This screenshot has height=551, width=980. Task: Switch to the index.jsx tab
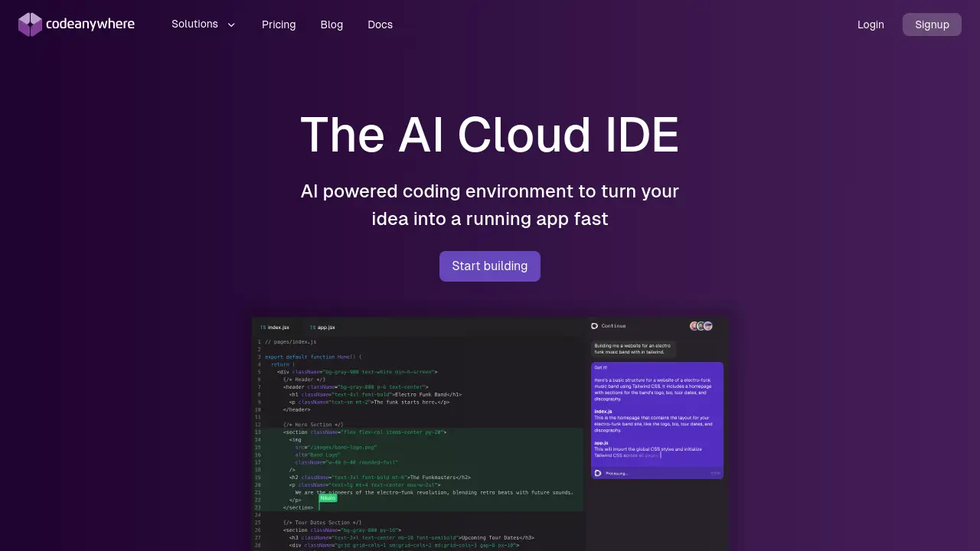coord(278,327)
